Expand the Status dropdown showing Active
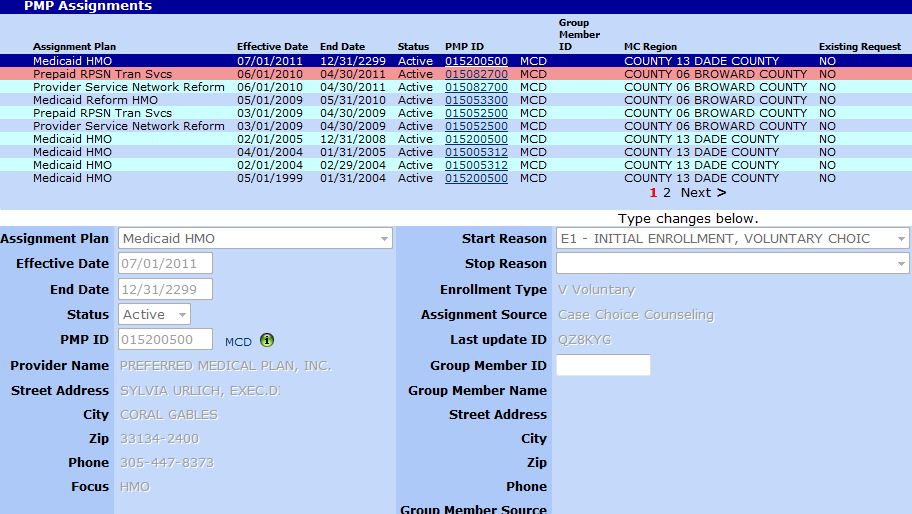This screenshot has height=514, width=912. click(154, 314)
